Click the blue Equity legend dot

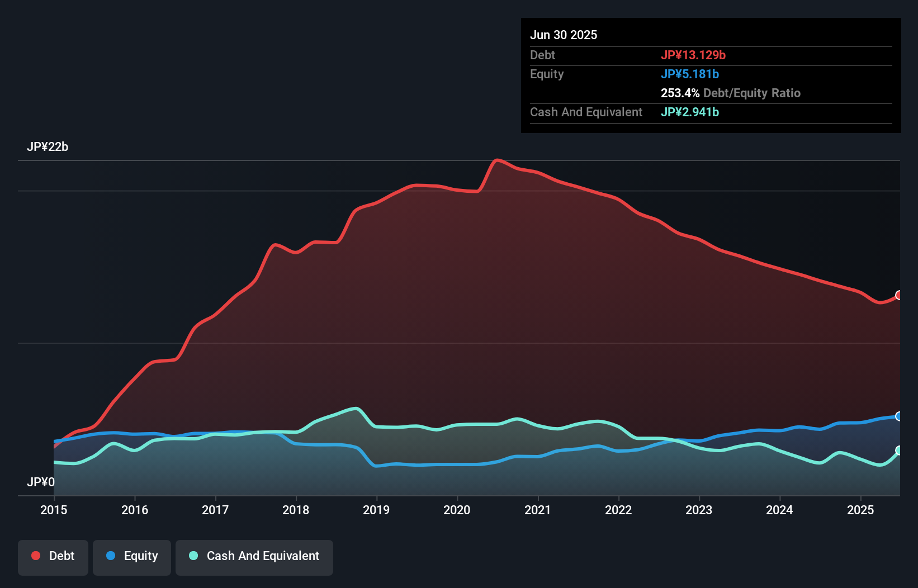click(111, 556)
